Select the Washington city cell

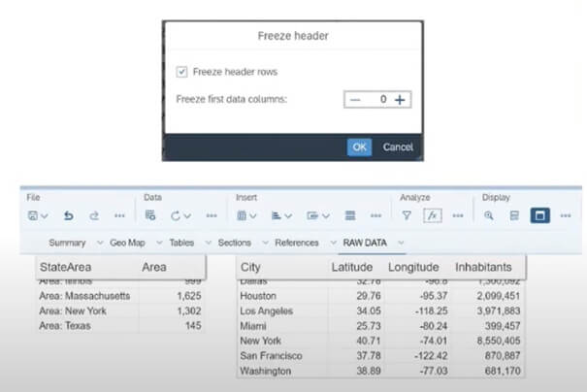click(x=266, y=371)
